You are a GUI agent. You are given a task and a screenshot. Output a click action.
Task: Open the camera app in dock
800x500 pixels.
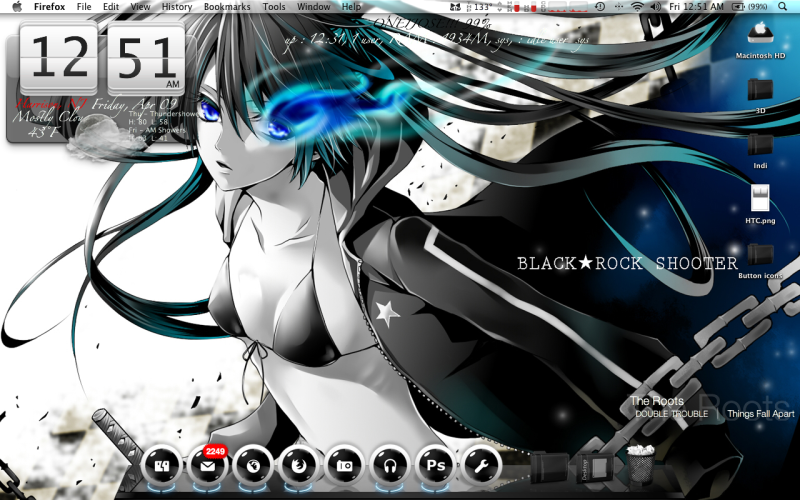pyautogui.click(x=344, y=465)
